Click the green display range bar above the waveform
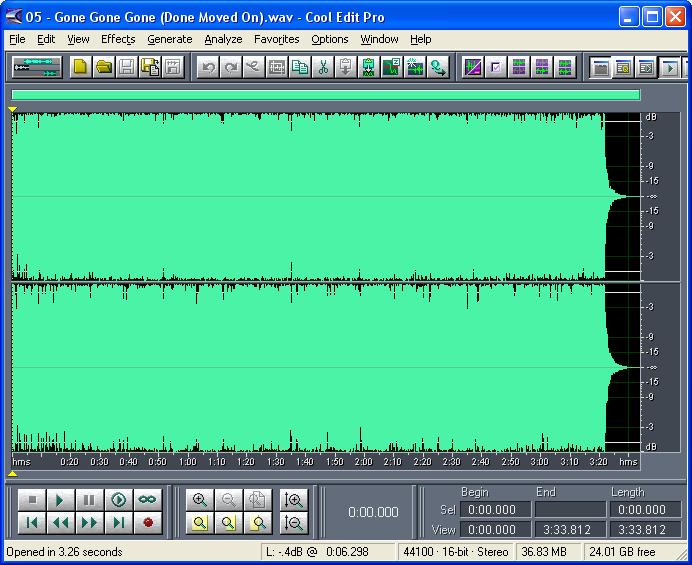The image size is (692, 565). coord(325,95)
